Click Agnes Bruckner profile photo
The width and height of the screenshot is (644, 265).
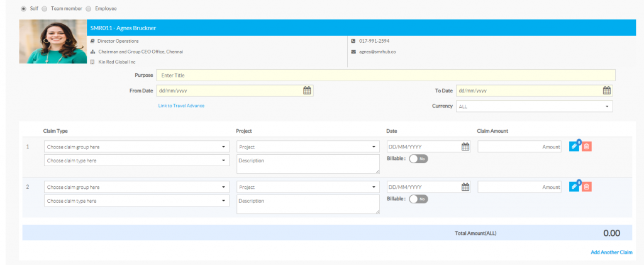point(53,42)
